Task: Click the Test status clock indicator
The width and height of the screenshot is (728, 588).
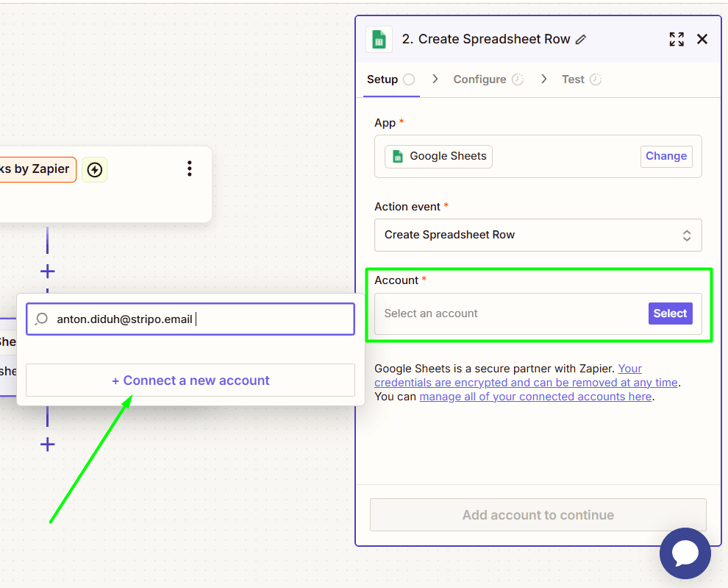Action: 596,79
